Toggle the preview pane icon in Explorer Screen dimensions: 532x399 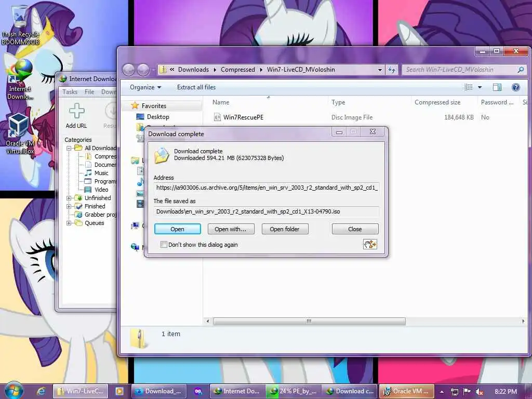tap(497, 87)
